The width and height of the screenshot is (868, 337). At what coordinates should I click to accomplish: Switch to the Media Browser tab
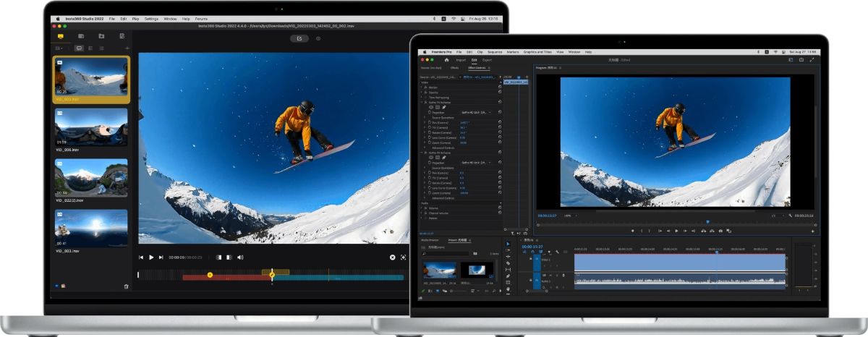coord(431,239)
